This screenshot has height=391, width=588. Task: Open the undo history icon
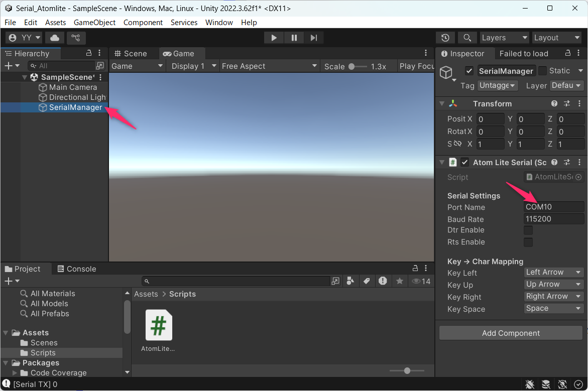pyautogui.click(x=445, y=38)
